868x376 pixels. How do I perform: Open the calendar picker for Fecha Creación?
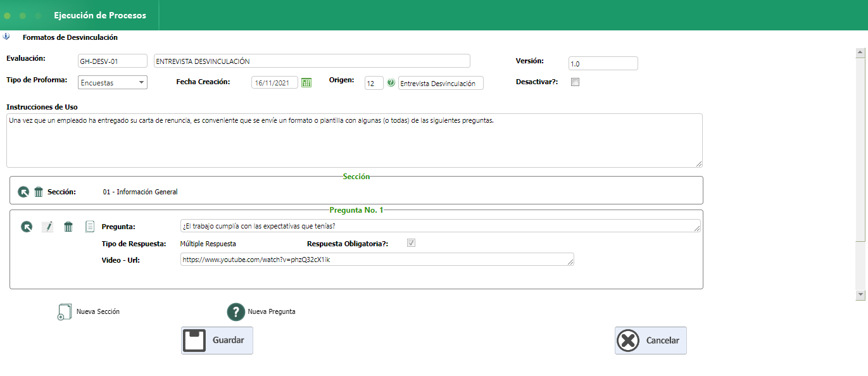pos(306,82)
